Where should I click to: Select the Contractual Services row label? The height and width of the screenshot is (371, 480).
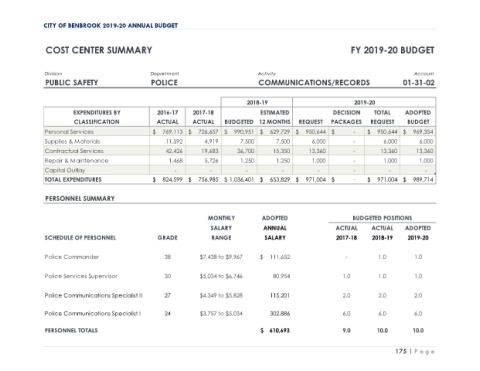pyautogui.click(x=74, y=151)
